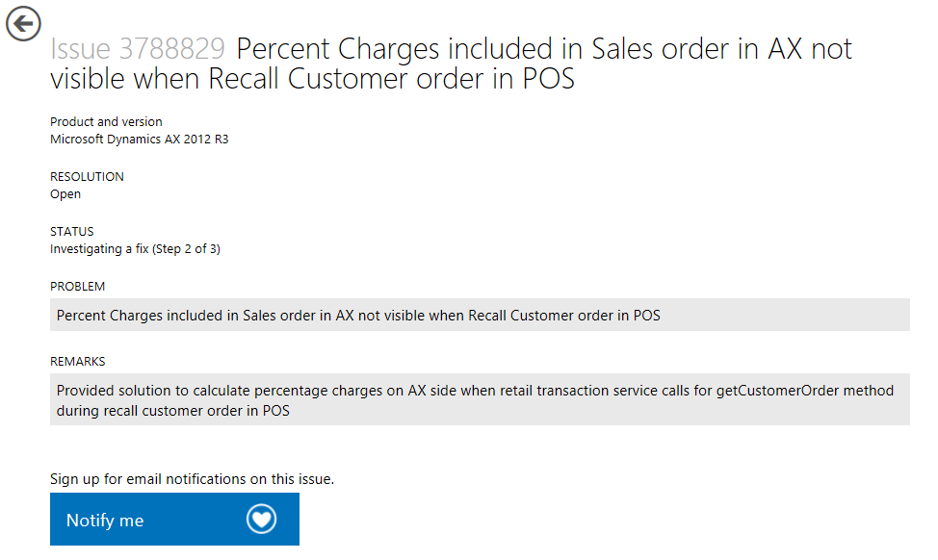Viewport: 938px width, 560px height.
Task: Click the RESOLUTION heading
Action: (87, 177)
